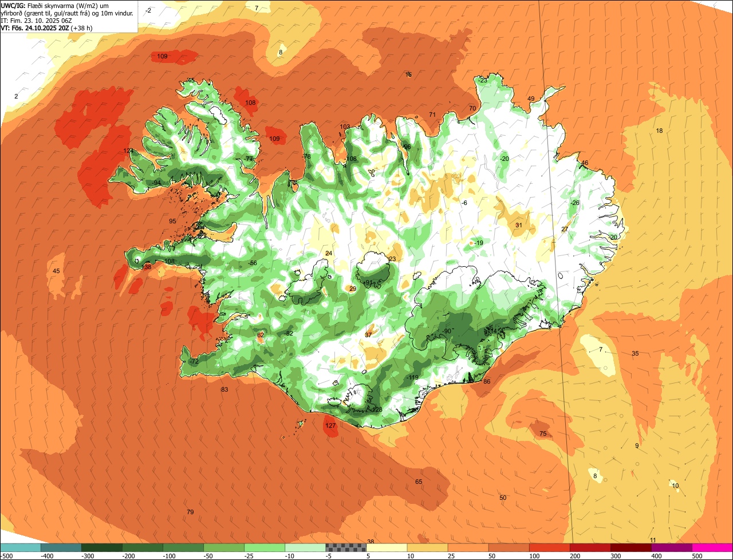
Task: Click the map value '-91' on Hofsjökull glacier
Action: (x=368, y=282)
